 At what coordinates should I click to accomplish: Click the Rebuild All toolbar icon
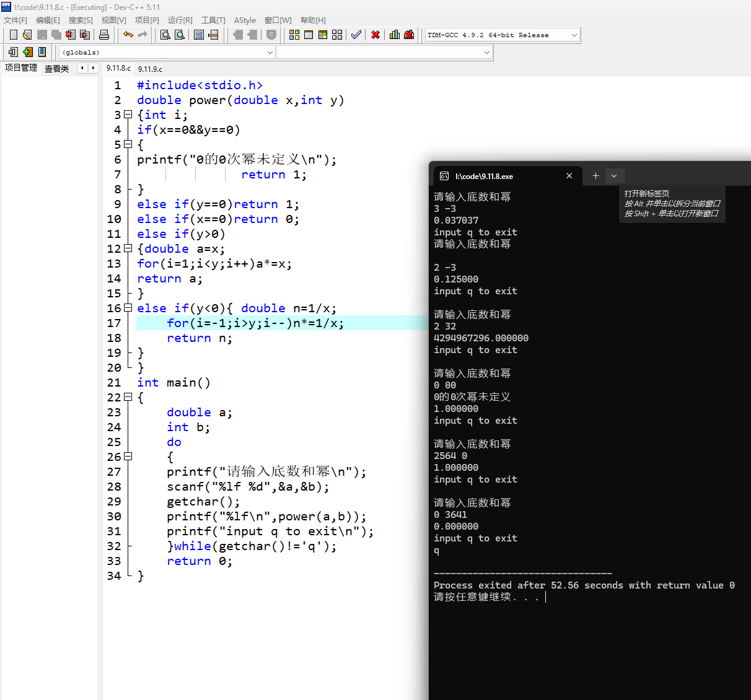point(337,35)
